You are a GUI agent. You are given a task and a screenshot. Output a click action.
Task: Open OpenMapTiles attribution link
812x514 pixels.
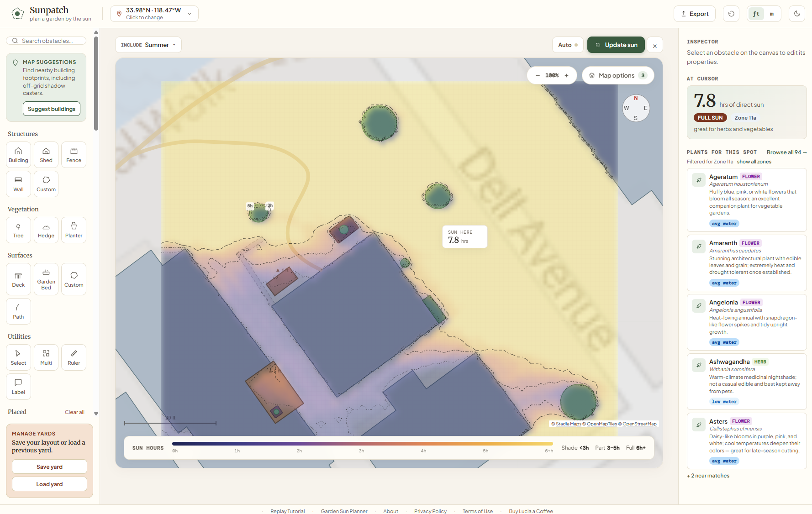(x=602, y=424)
